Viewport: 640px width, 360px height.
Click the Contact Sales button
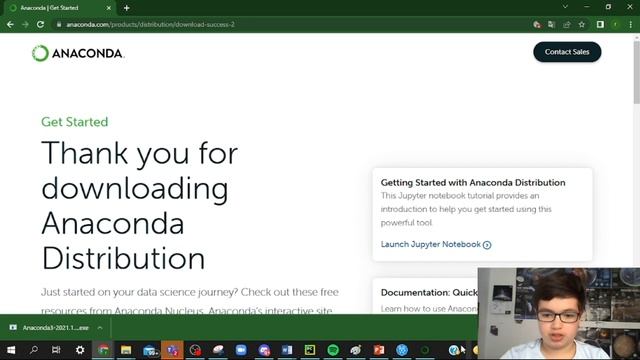(x=567, y=52)
